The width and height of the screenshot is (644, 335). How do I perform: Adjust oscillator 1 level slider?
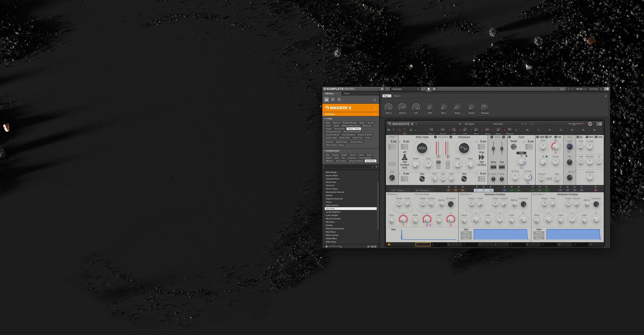(x=438, y=149)
